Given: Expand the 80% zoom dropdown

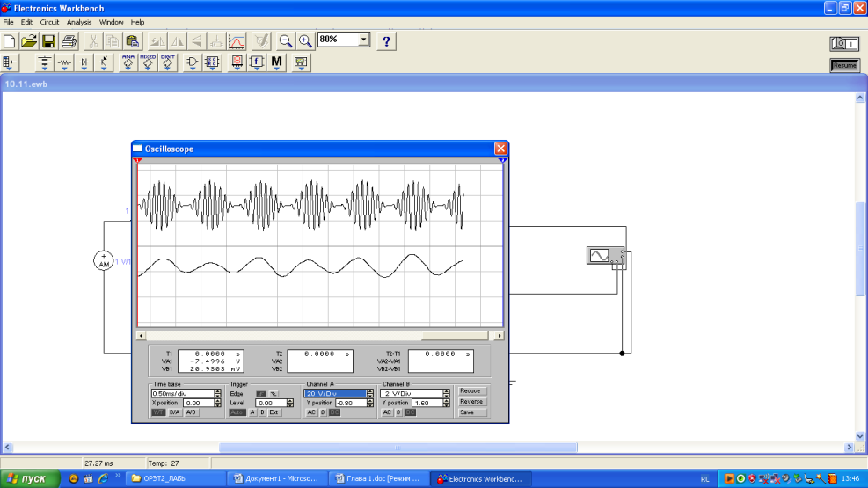Looking at the screenshot, I should [x=364, y=40].
